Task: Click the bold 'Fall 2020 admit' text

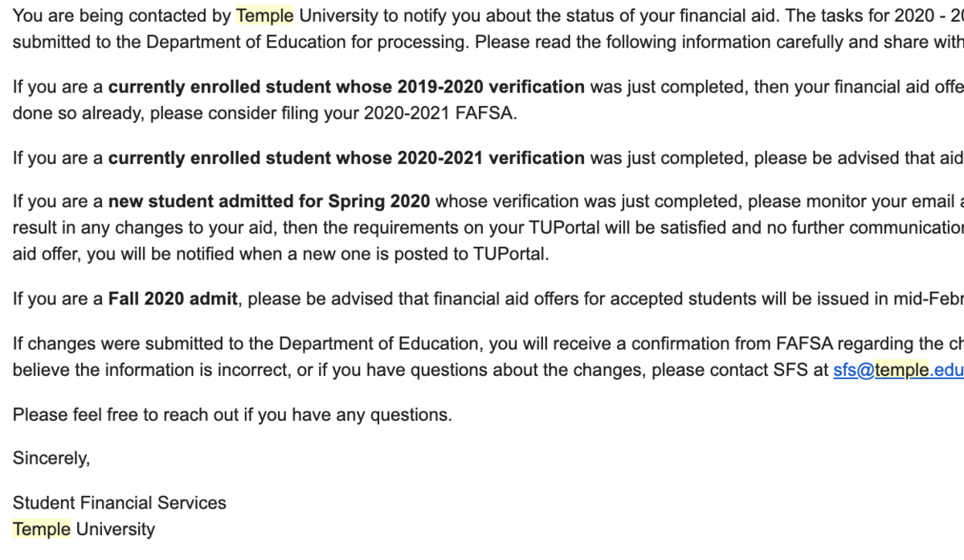Action: coord(173,300)
